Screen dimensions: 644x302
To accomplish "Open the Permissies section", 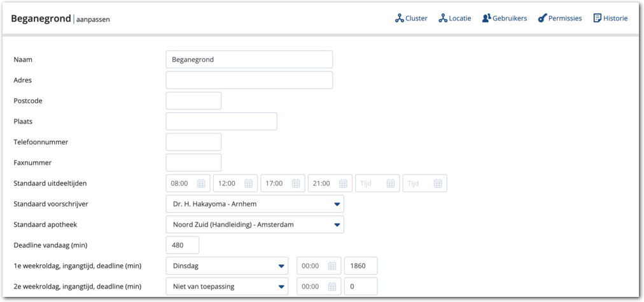I will [x=560, y=18].
